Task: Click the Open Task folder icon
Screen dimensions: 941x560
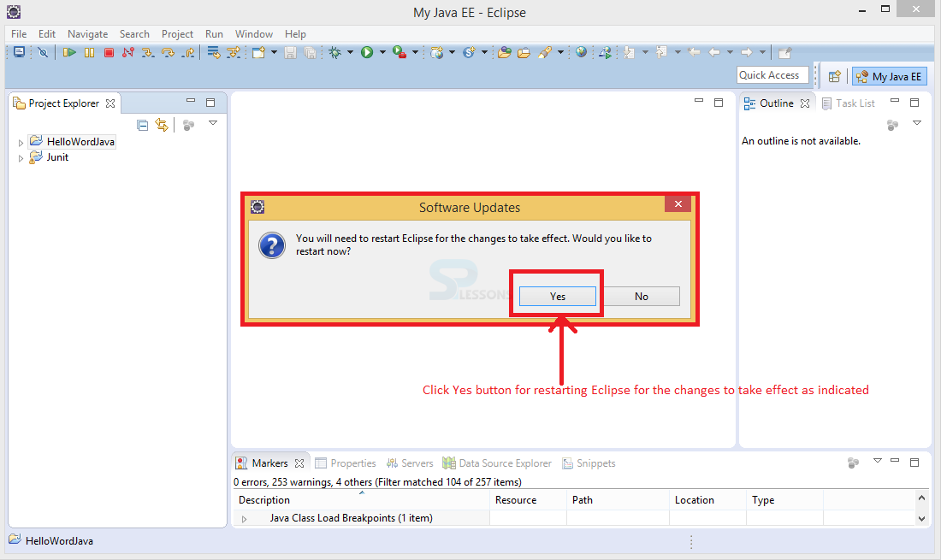Action: click(x=524, y=53)
